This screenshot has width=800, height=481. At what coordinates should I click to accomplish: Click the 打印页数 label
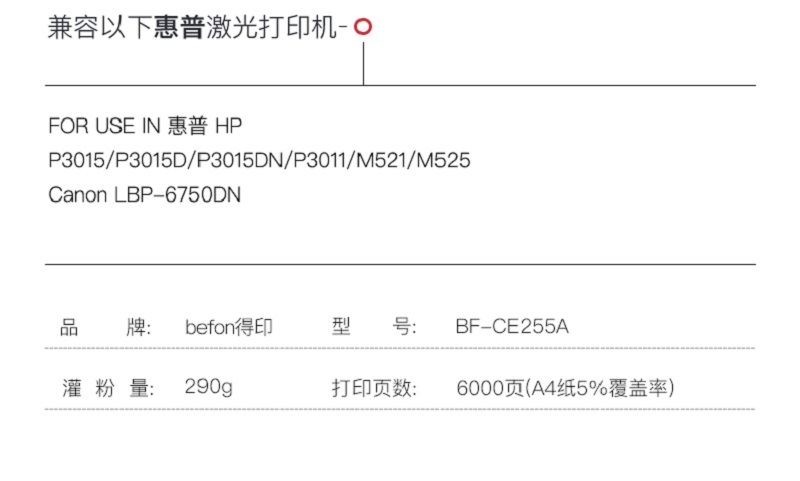[x=374, y=388]
